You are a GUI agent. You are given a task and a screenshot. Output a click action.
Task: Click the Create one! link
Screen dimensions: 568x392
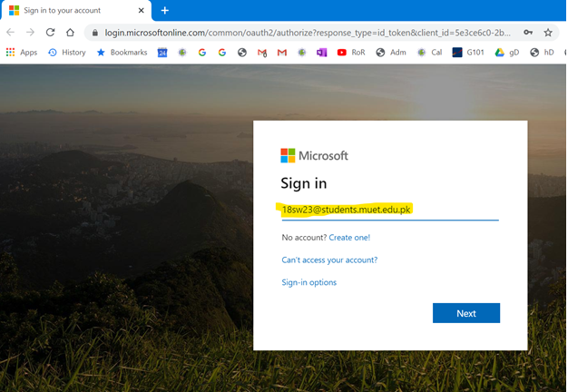pyautogui.click(x=349, y=238)
